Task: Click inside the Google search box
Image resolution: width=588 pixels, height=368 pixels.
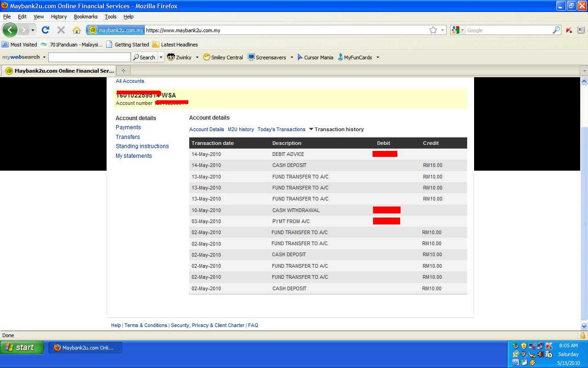Action: tap(508, 30)
